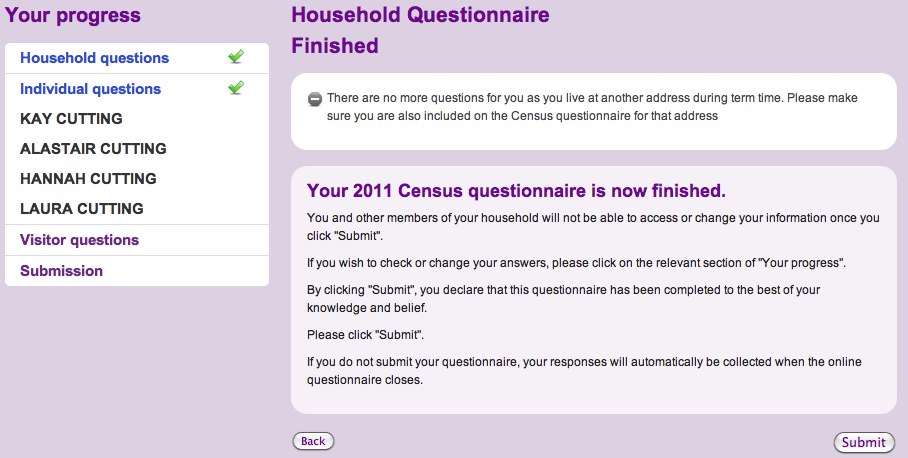Click the term-time address notice text
Image resolution: width=908 pixels, height=458 pixels.
click(x=592, y=107)
